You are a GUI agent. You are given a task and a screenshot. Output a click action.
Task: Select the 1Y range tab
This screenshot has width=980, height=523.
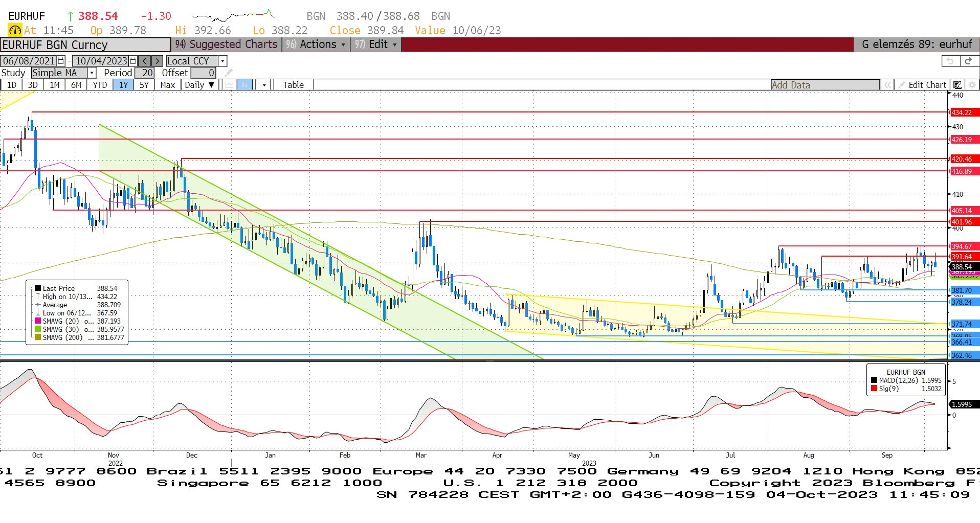(x=123, y=85)
